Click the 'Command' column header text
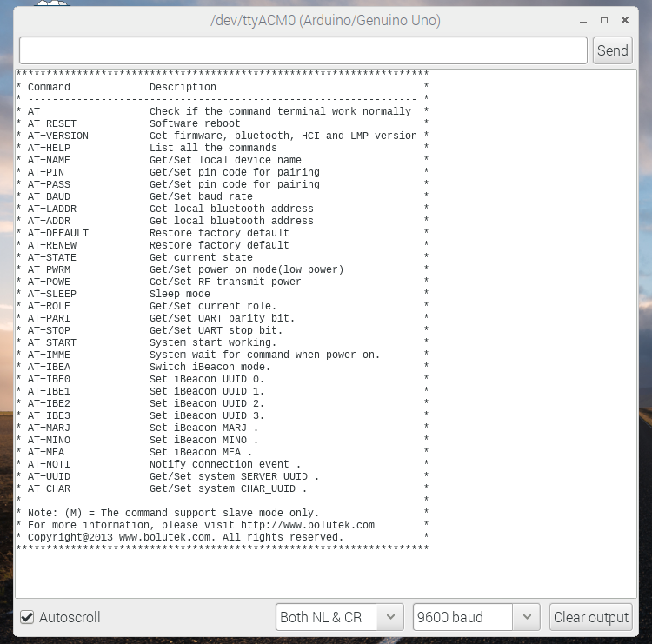Image resolution: width=652 pixels, height=644 pixels. pos(49,87)
